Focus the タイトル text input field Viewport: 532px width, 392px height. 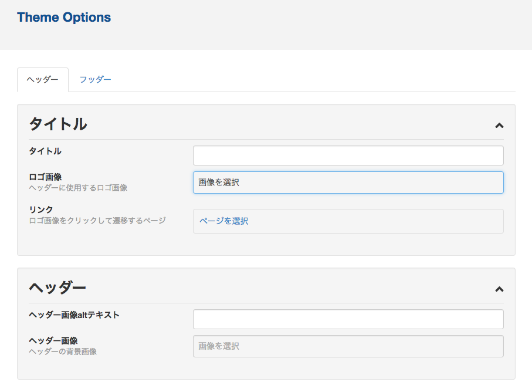point(348,156)
